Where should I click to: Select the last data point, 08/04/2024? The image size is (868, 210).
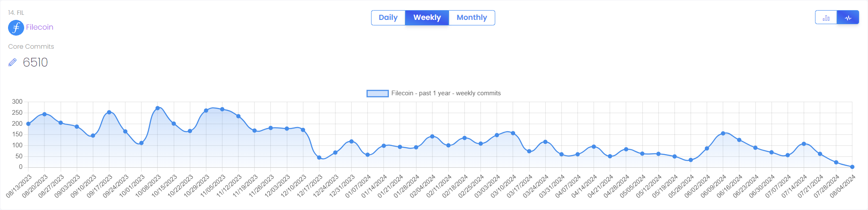point(852,167)
